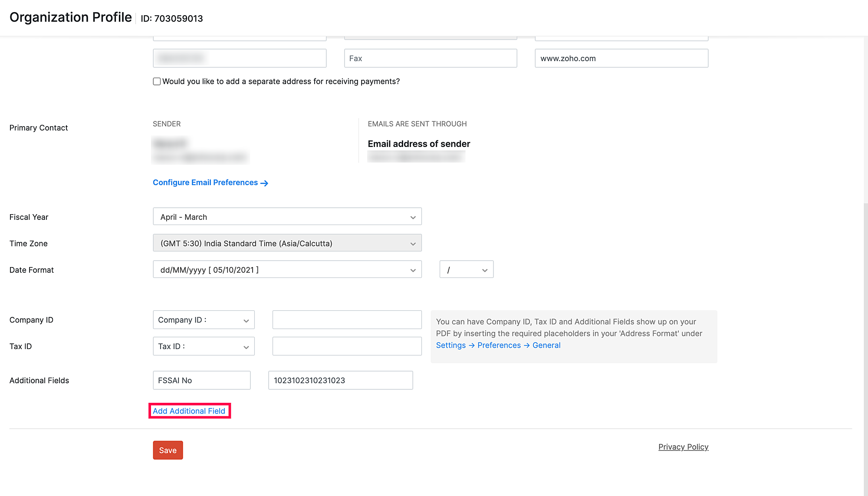The image size is (868, 496).
Task: Click the FSSAI No label field
Action: coord(201,380)
